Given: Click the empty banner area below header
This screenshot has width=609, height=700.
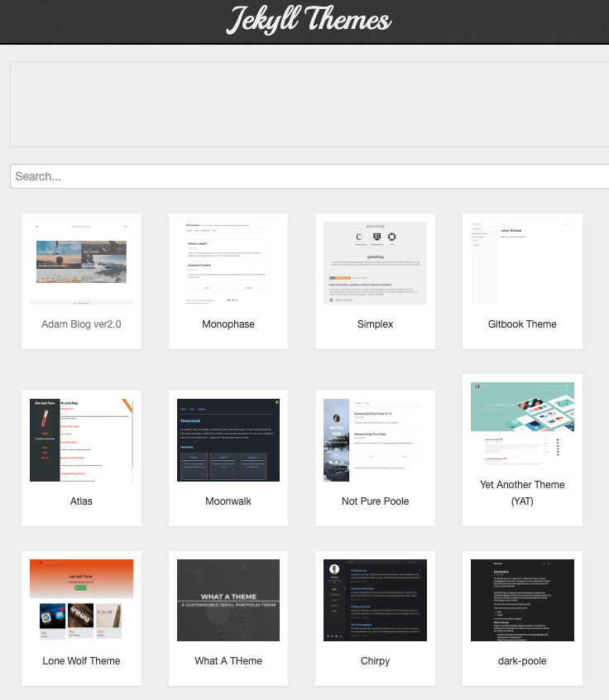Looking at the screenshot, I should (309, 103).
